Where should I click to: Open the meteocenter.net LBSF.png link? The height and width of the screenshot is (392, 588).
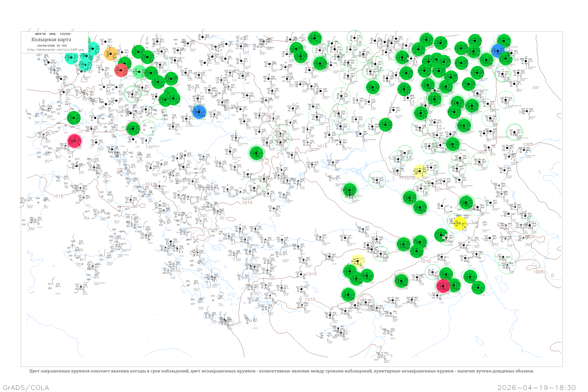55,50
